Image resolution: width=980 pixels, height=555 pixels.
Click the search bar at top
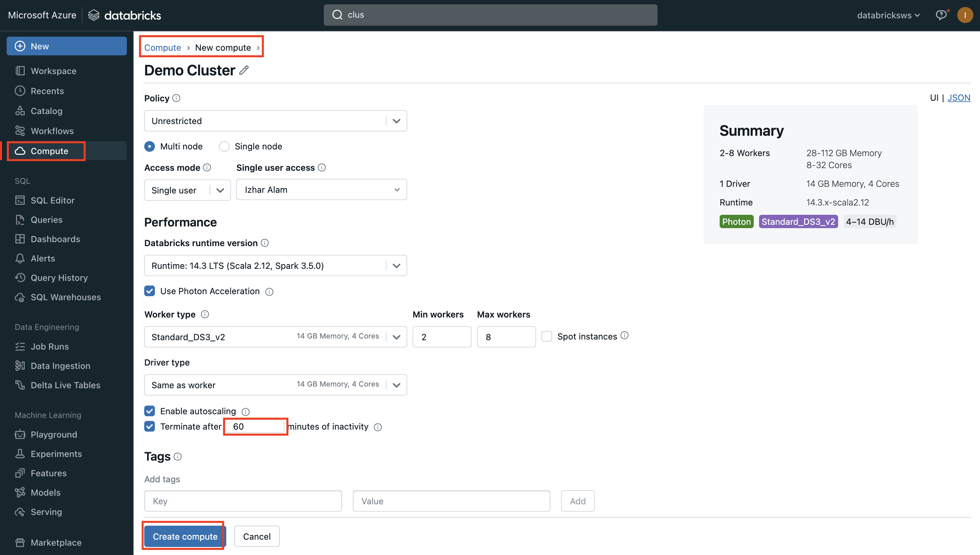pos(490,15)
